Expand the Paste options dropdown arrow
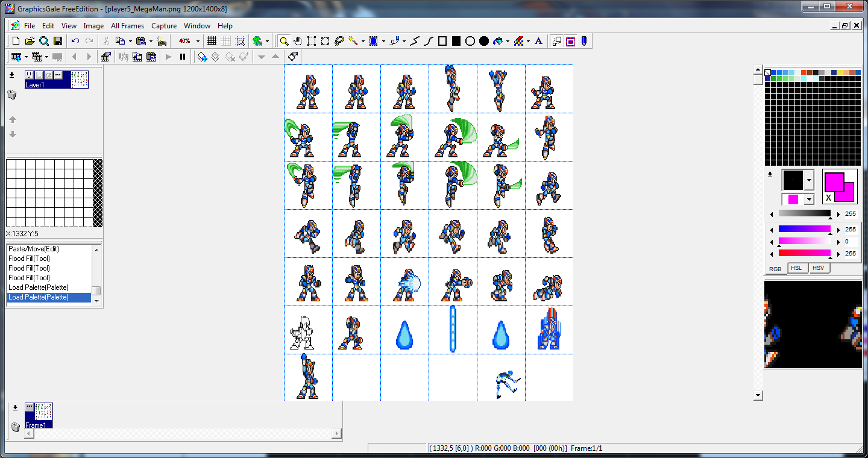 pos(151,41)
